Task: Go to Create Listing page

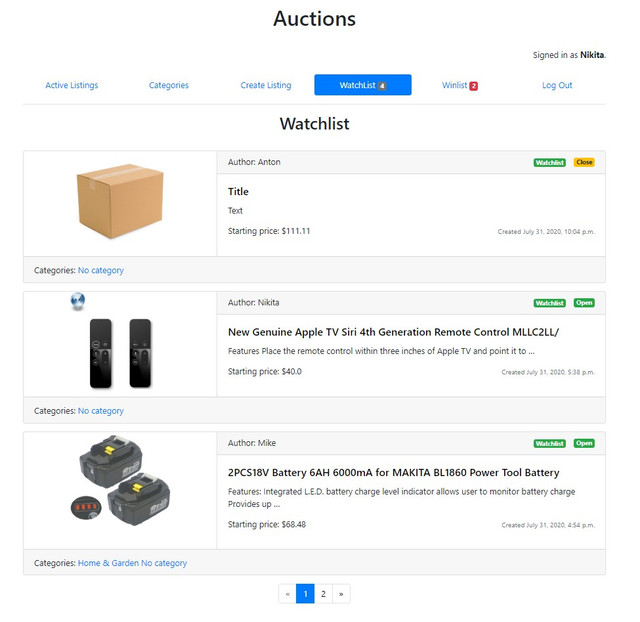Action: click(x=266, y=85)
